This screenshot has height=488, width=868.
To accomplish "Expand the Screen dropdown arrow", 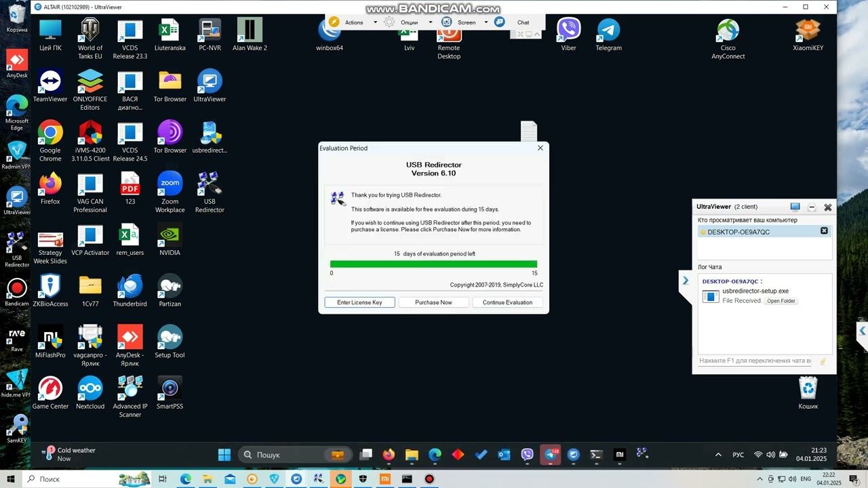I will pos(486,22).
